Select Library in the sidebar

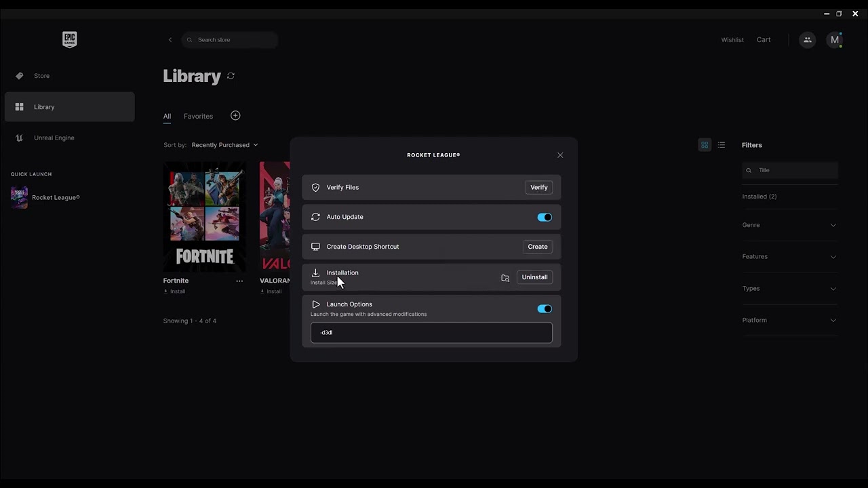tap(69, 107)
